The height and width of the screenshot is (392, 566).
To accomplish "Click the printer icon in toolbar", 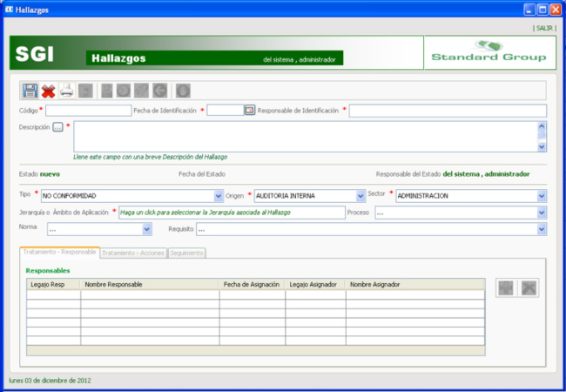I will click(66, 90).
